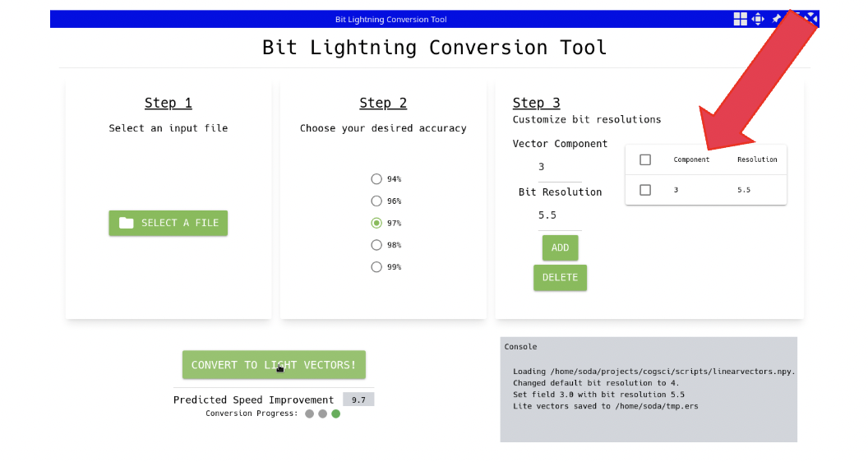
Task: Check the select-all checkbox in table header
Action: 645,159
